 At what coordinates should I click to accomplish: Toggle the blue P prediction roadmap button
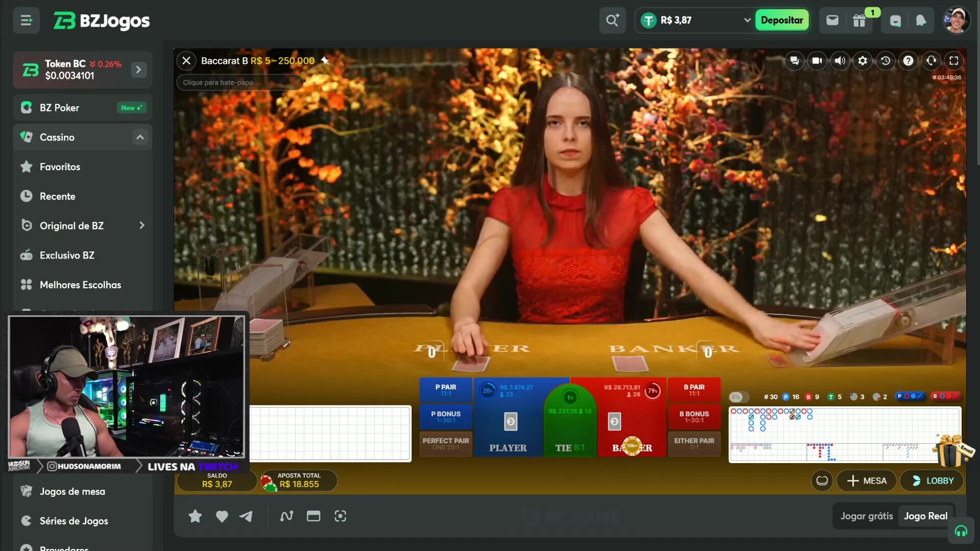911,396
